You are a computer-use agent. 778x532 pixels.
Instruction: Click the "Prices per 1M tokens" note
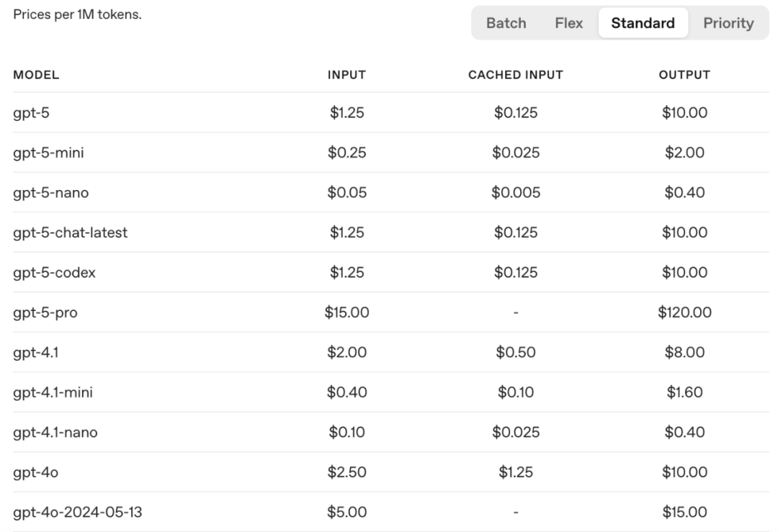pyautogui.click(x=77, y=15)
